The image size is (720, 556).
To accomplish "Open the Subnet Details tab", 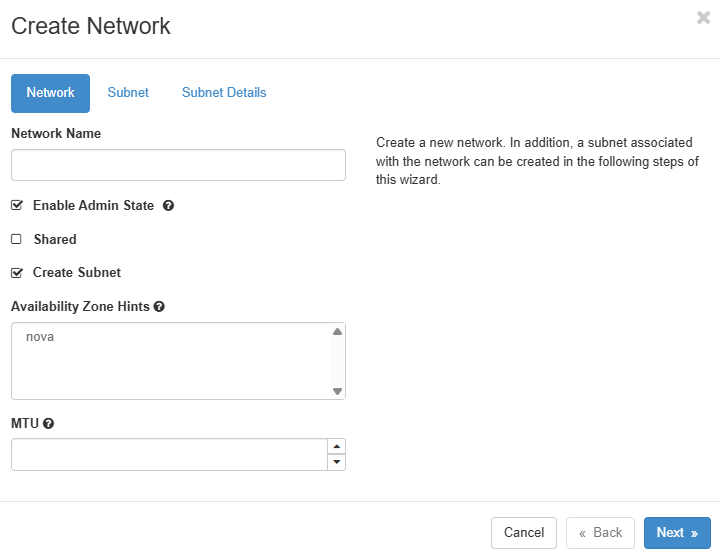I will click(224, 93).
